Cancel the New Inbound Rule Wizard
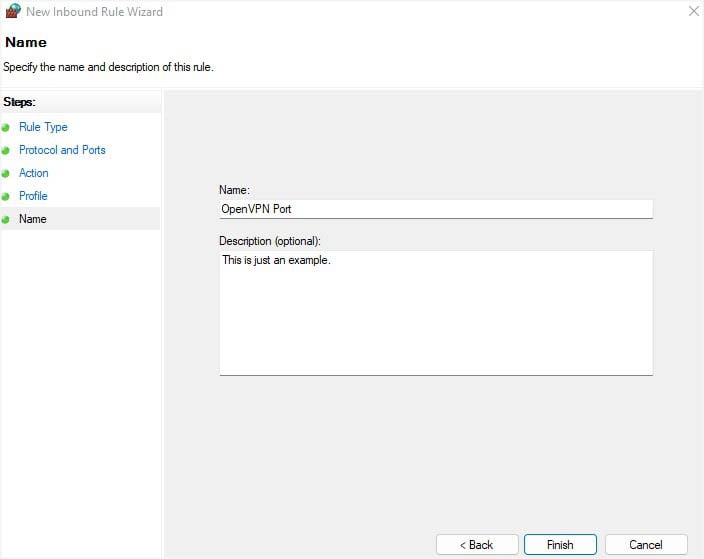The image size is (704, 559). point(646,545)
